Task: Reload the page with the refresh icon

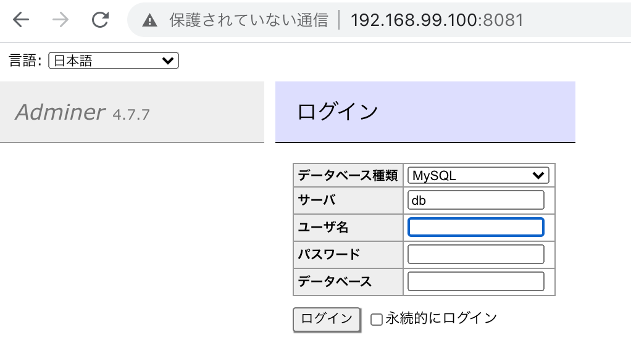Action: 99,19
